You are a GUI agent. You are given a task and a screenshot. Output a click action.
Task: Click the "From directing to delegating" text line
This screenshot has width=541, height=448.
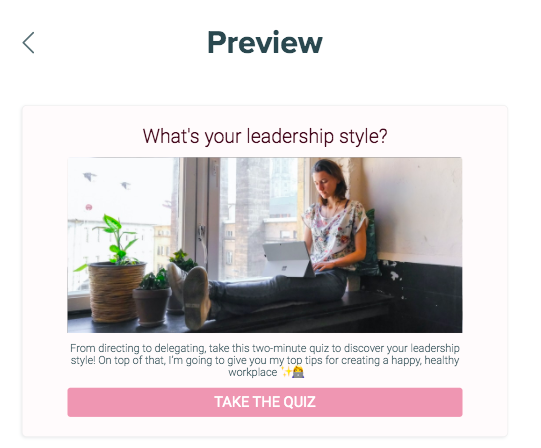pyautogui.click(x=265, y=348)
